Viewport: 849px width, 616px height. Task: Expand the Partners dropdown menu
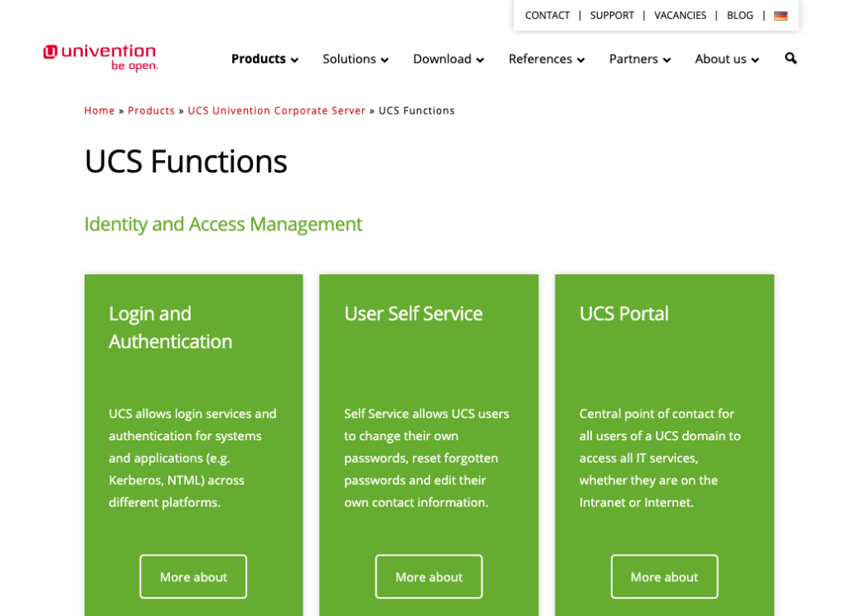tap(640, 59)
